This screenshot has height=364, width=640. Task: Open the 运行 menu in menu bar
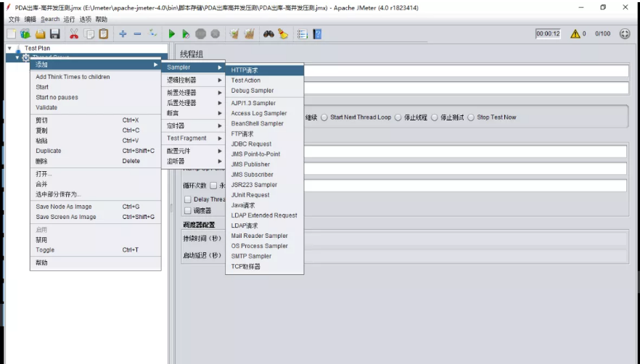(69, 19)
